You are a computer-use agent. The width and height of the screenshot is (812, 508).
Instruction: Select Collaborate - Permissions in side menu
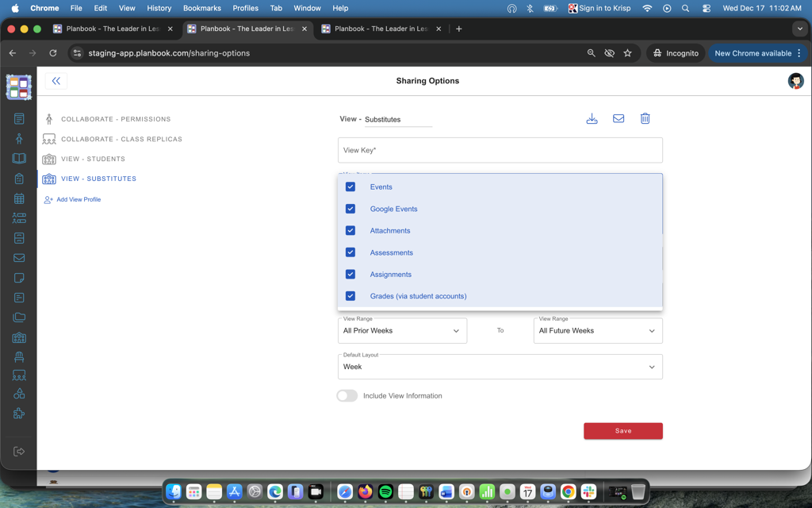(x=116, y=119)
